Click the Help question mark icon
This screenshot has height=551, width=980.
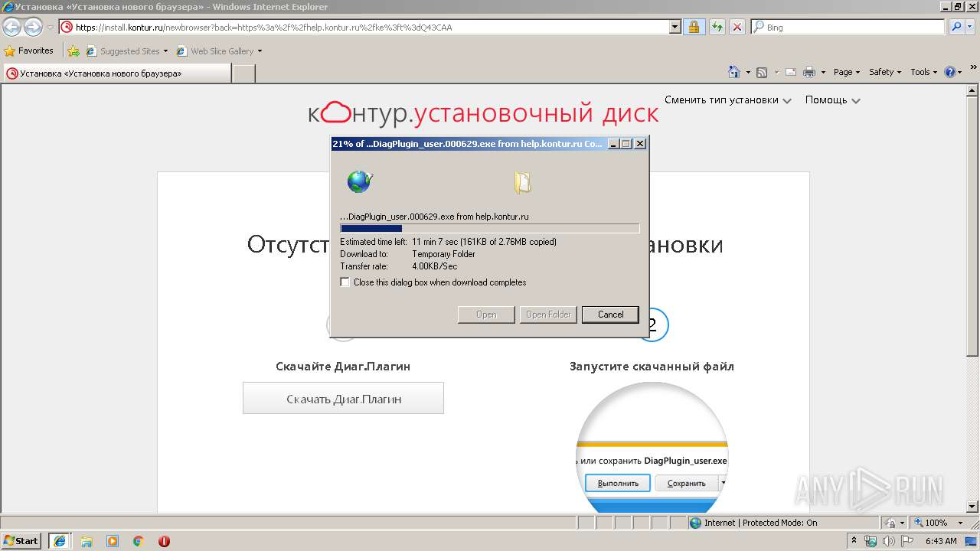point(950,72)
